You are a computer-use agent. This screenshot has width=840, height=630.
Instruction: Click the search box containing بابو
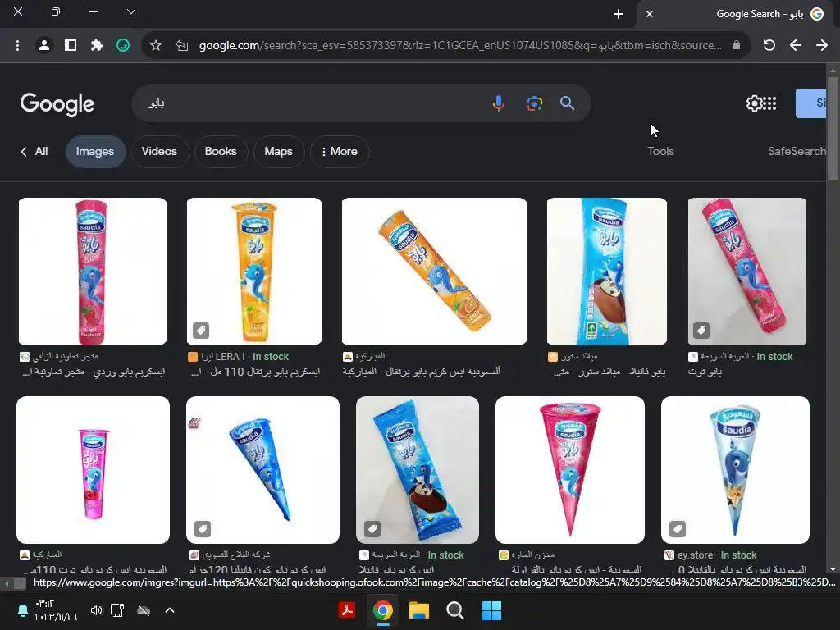(311, 103)
